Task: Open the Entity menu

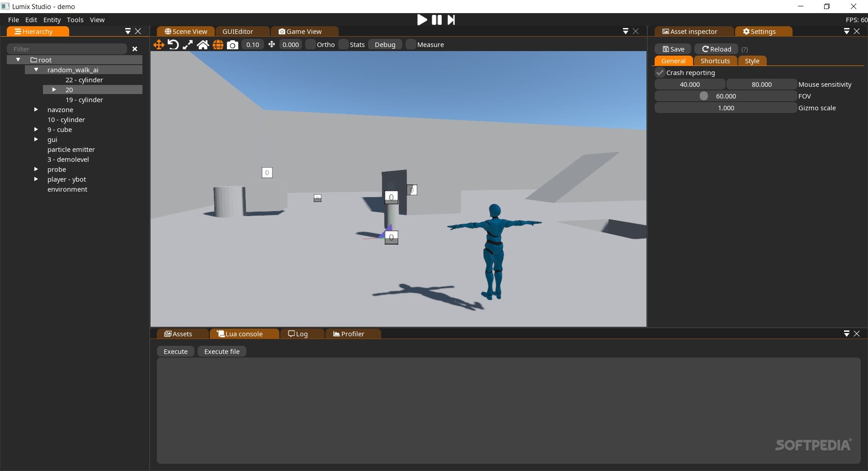Action: pyautogui.click(x=52, y=20)
